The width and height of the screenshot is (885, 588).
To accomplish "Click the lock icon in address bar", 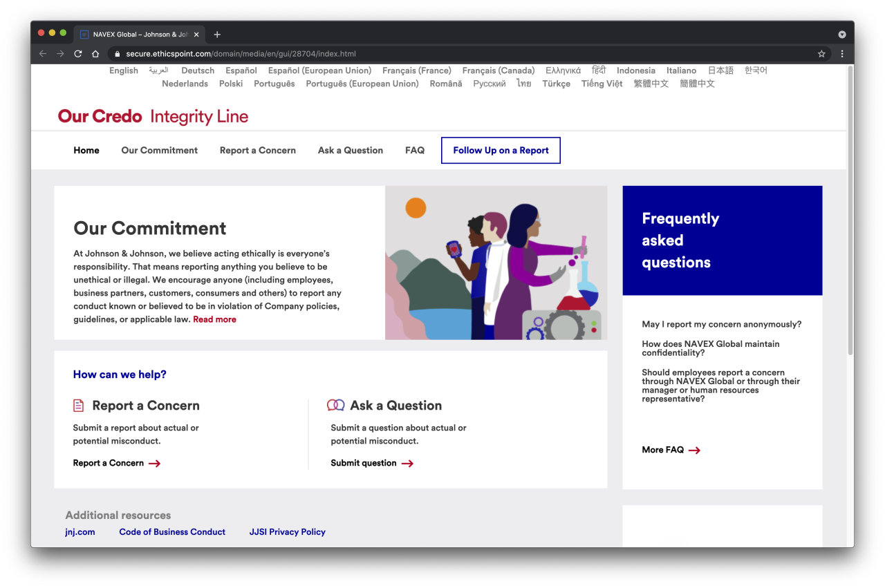I will click(118, 54).
